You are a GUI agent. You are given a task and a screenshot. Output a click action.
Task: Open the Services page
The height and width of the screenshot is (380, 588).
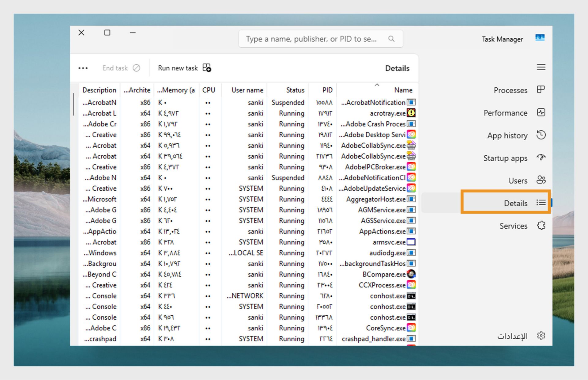(513, 226)
